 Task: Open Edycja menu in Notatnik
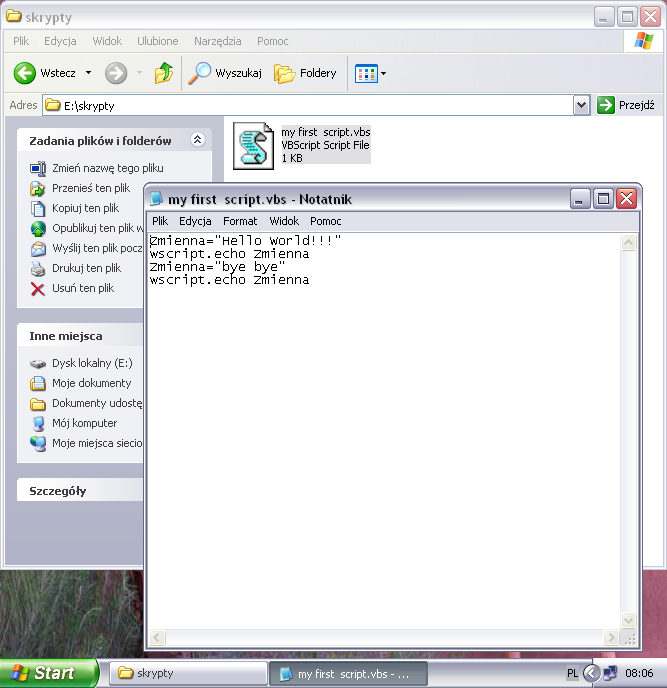click(x=195, y=221)
